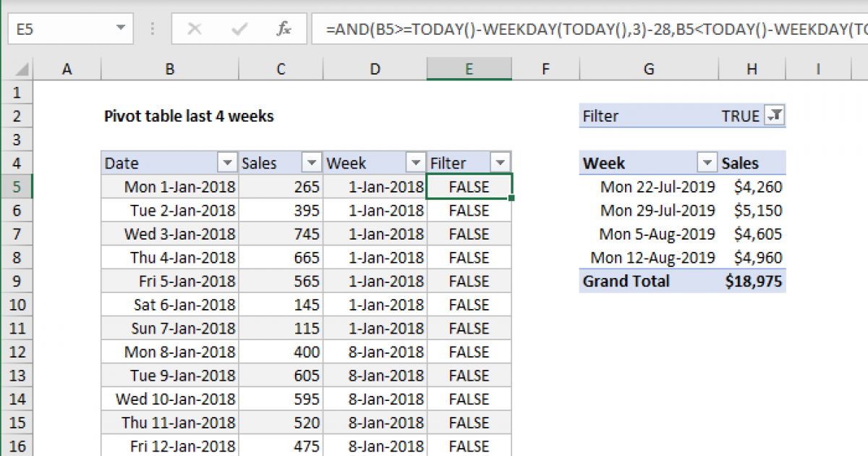The image size is (868, 456).
Task: Click the vertical ellipsis between Name Box and formula bar
Action: (x=152, y=29)
